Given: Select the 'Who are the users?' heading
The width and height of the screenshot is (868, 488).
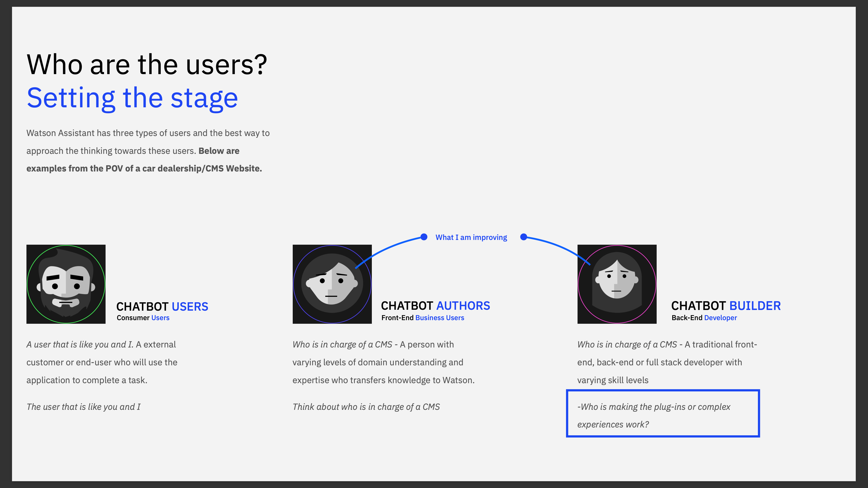Looking at the screenshot, I should [x=147, y=64].
